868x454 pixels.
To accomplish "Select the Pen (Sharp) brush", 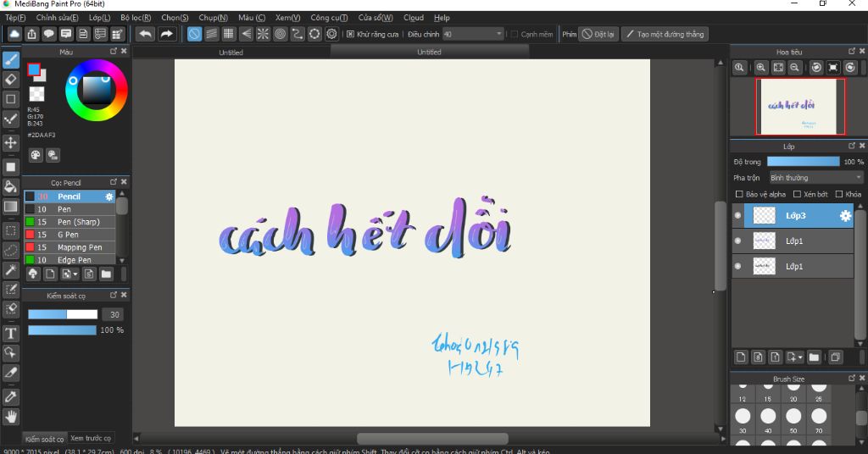I will coord(70,222).
